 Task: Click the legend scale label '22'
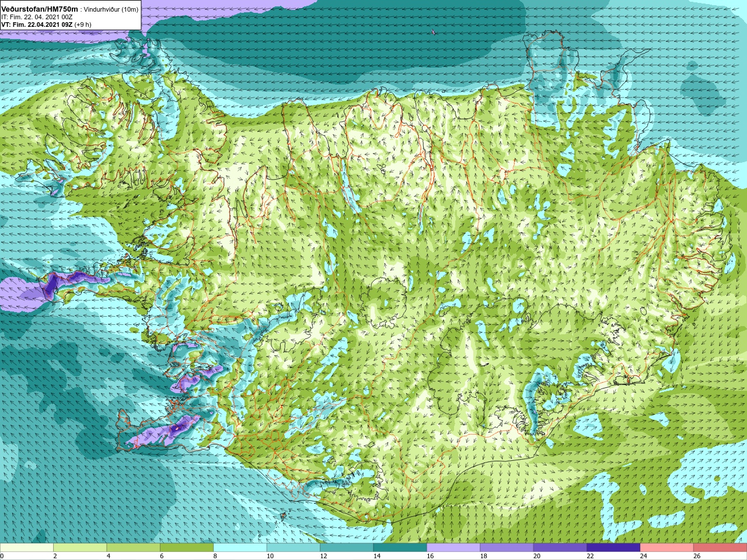590,556
